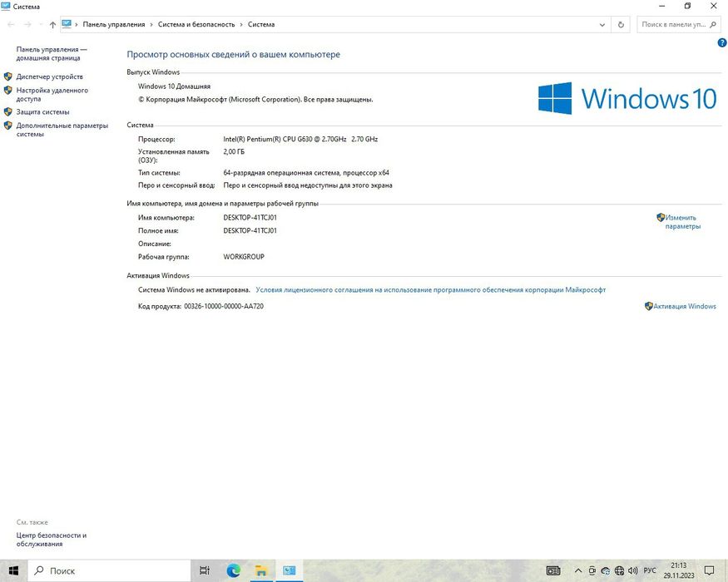Switch input language via 'РУС' indicator
Image resolution: width=728 pixels, height=582 pixels.
click(650, 570)
